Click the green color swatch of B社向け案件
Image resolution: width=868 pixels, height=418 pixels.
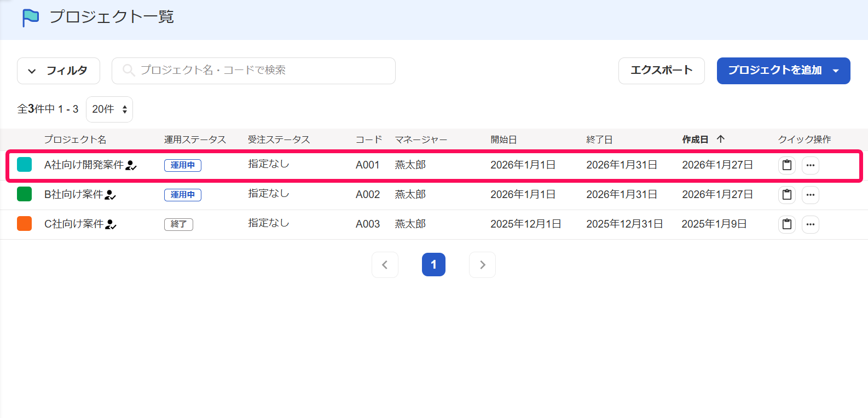tap(25, 194)
